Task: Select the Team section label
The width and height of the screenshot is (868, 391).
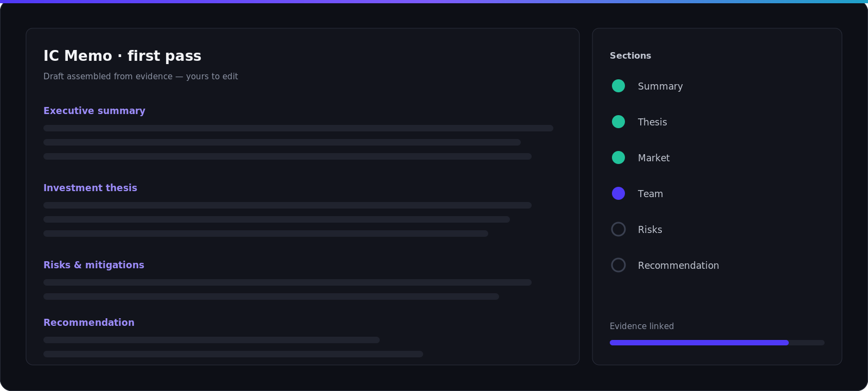Action: [x=650, y=194]
